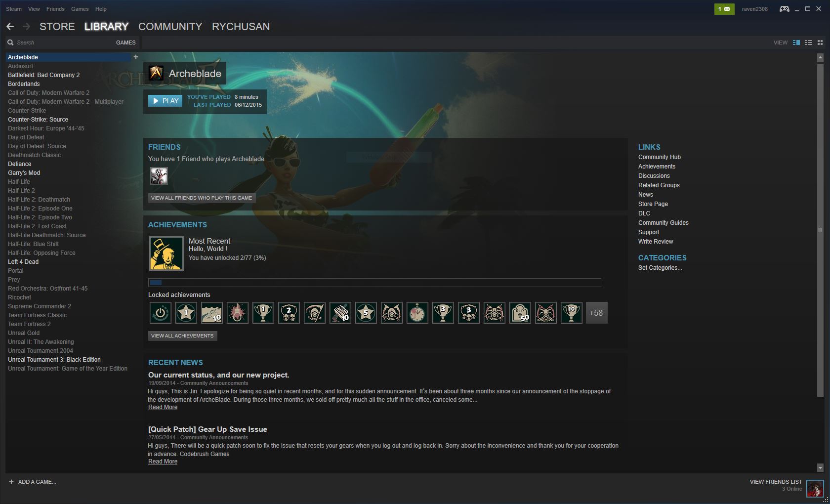
Task: Click the Archeblade game logo icon
Action: coord(156,73)
